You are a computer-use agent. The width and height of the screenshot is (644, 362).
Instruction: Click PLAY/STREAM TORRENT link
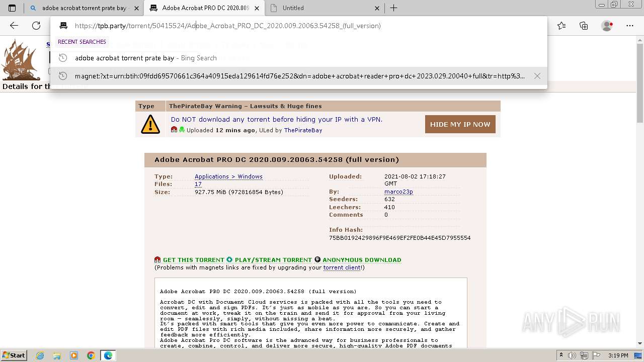point(273,260)
